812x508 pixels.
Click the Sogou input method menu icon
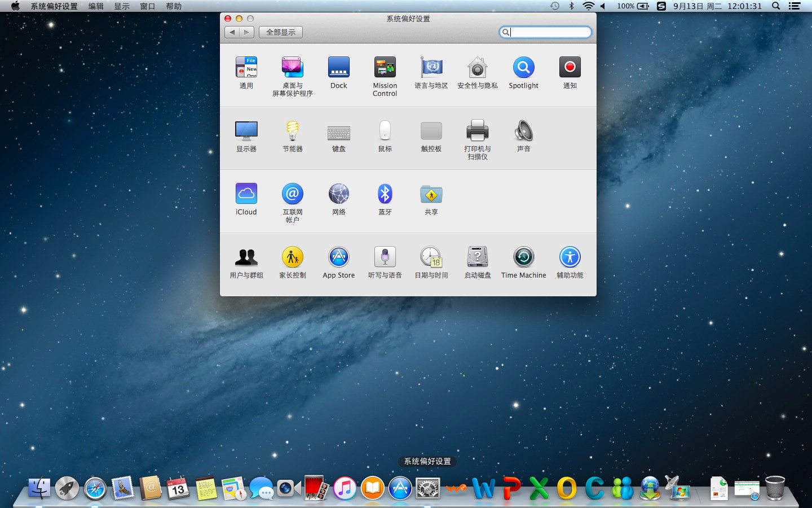(x=661, y=6)
